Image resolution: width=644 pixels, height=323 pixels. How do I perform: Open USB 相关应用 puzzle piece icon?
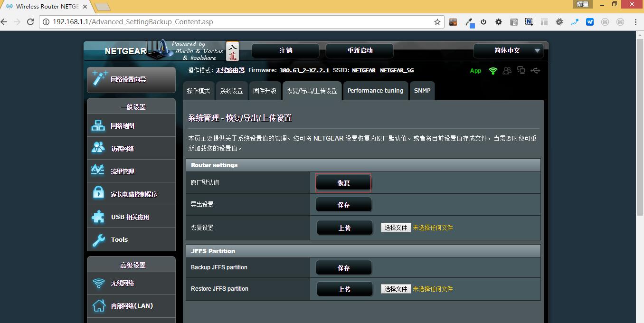coord(98,217)
